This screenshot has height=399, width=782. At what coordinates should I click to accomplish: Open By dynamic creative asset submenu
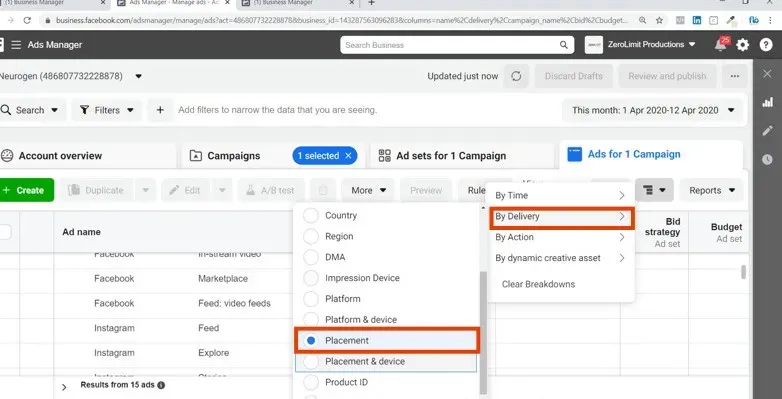tap(561, 258)
